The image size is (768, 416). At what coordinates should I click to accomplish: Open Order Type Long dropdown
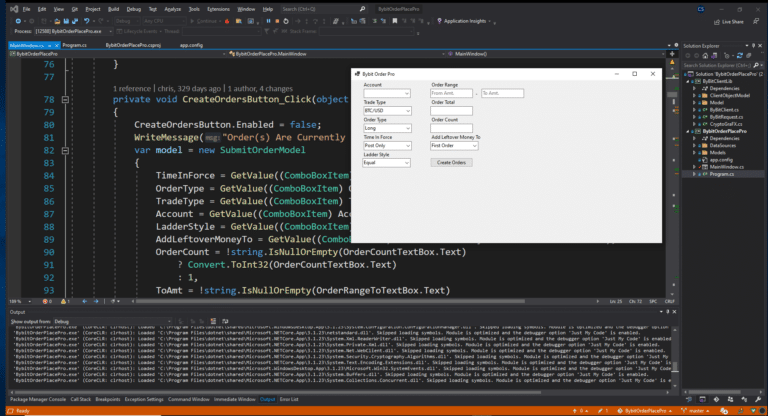coord(386,128)
